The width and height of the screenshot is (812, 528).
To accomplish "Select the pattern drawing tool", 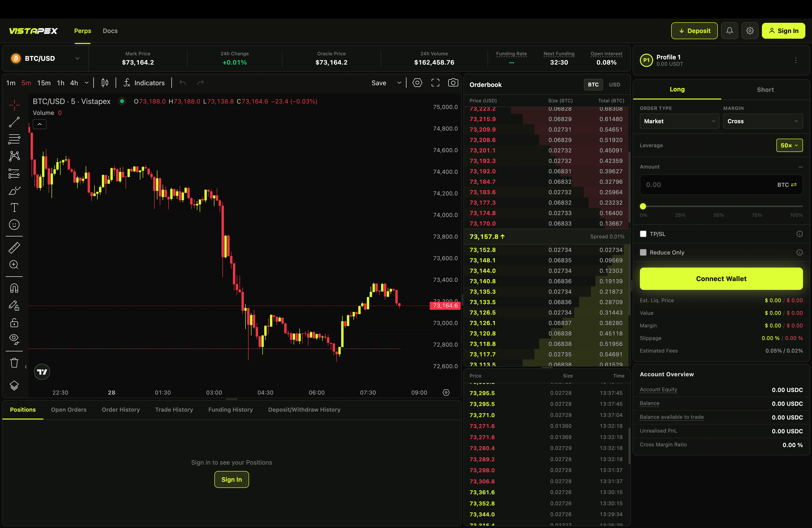I will tap(14, 156).
